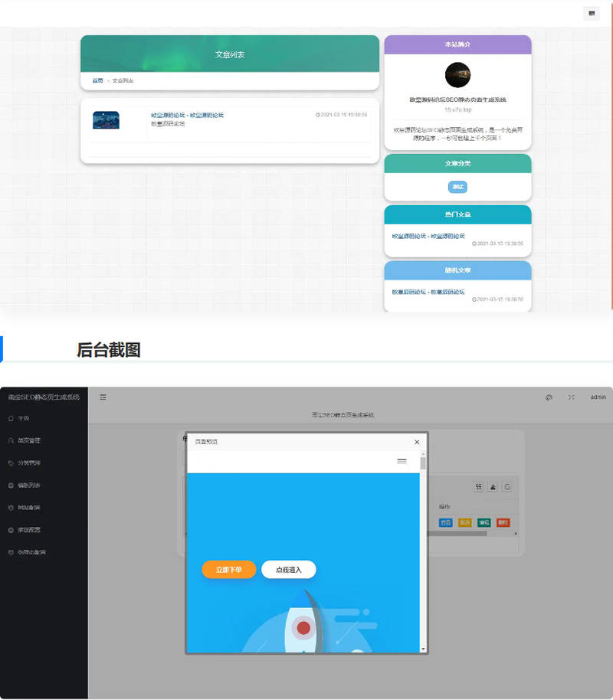Screen dimensions: 613x700
Task: Click the round site avatar in the intro card
Action: click(457, 75)
